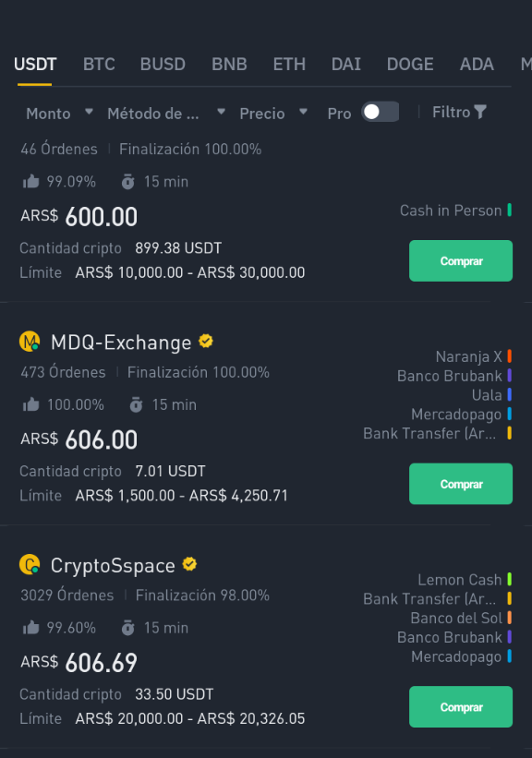Expand the Precio dropdown
The image size is (532, 758).
point(273,114)
